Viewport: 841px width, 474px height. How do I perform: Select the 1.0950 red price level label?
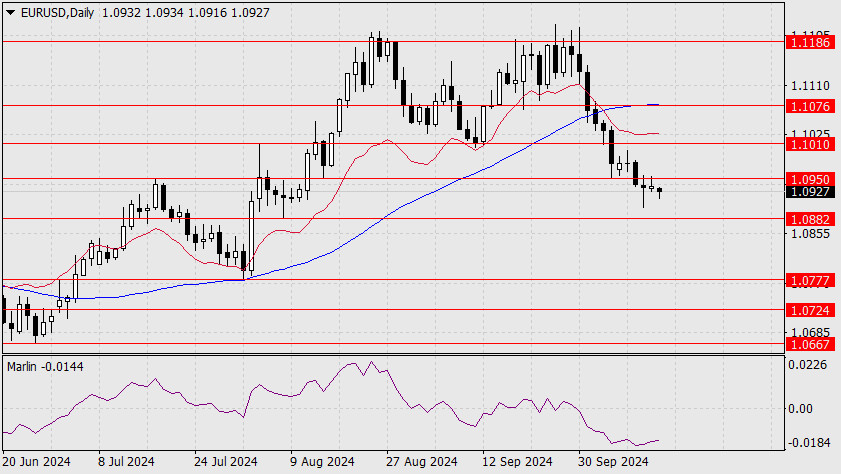pyautogui.click(x=810, y=179)
